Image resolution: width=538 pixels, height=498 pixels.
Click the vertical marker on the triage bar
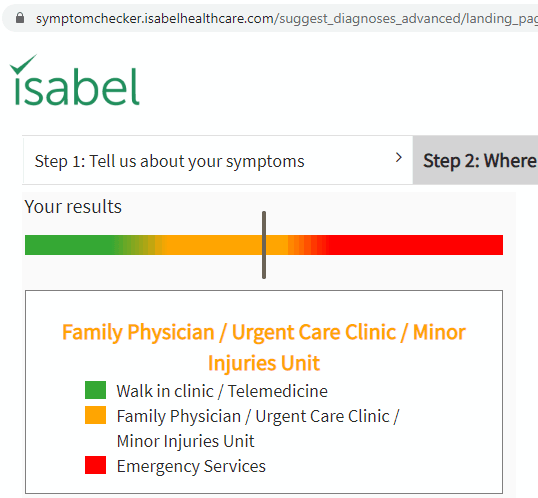[264, 245]
